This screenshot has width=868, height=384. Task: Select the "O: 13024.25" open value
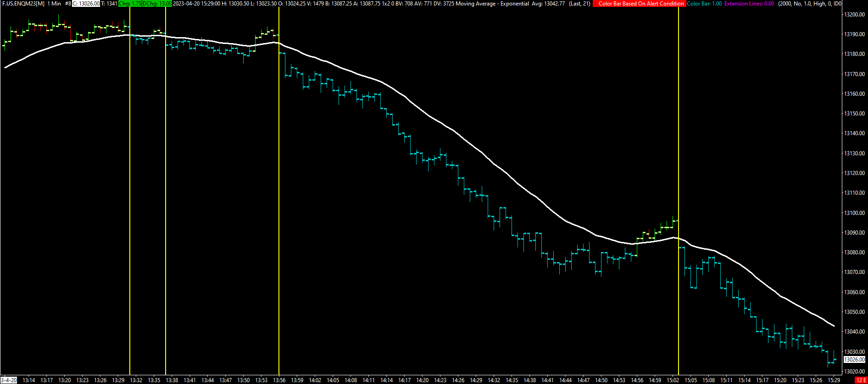pos(292,4)
